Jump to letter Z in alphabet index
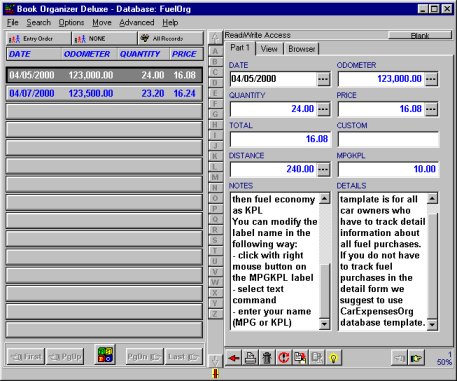This screenshot has height=381, width=457. coord(215,314)
